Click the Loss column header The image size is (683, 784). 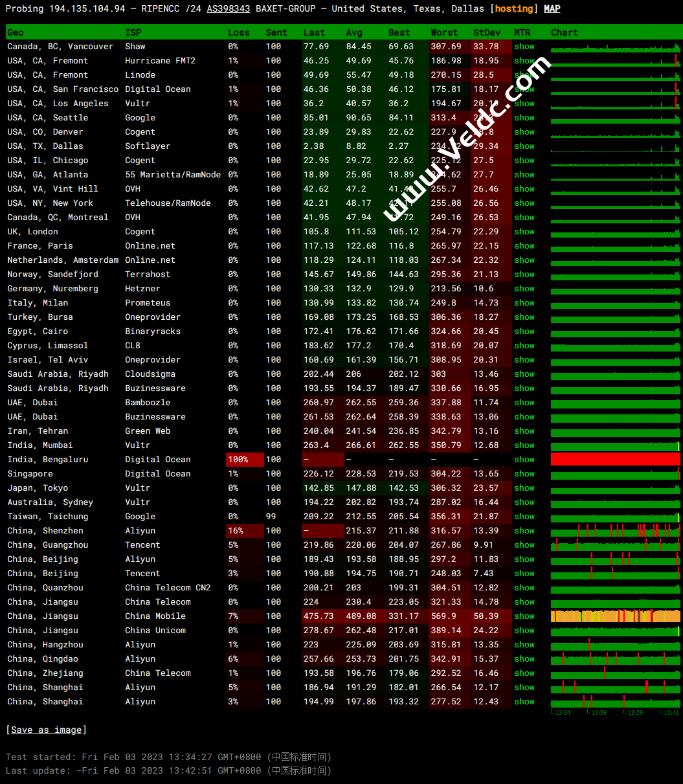point(238,32)
